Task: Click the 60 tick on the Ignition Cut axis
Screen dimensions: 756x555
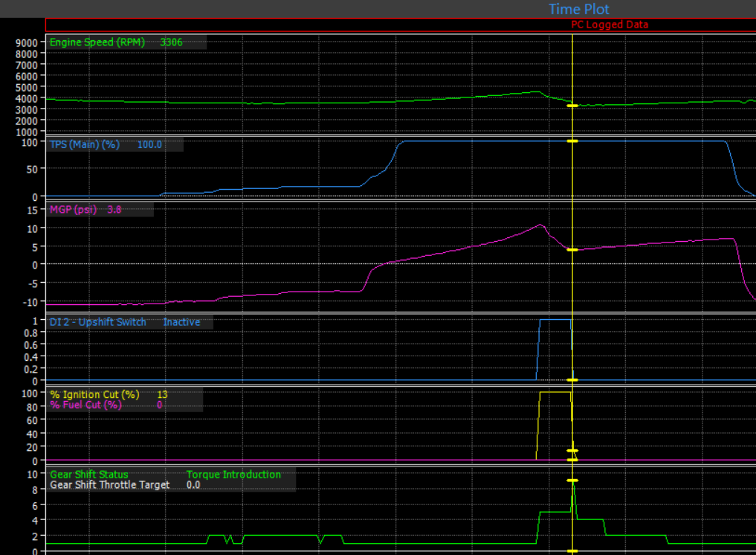Action: point(32,420)
